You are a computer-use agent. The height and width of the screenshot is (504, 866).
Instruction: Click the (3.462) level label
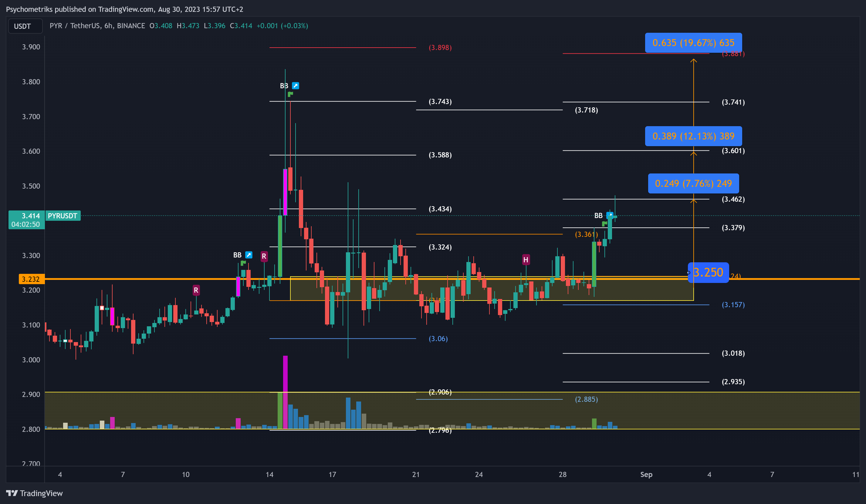click(x=733, y=199)
